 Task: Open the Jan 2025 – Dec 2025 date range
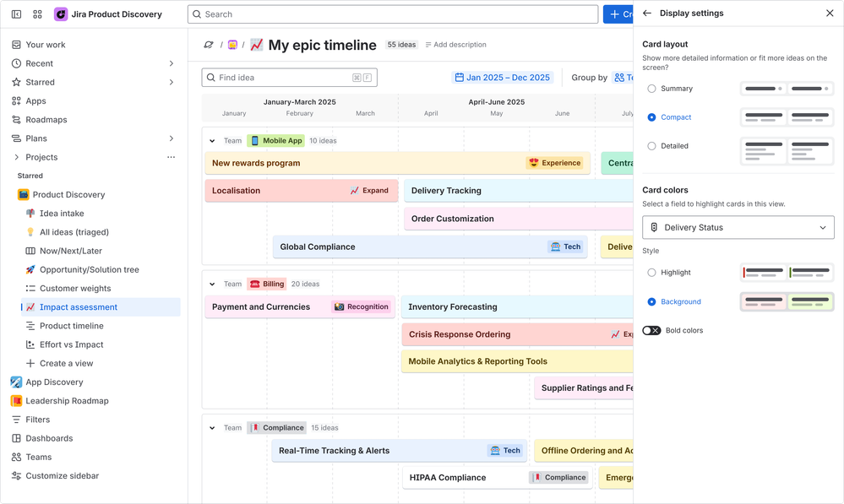pyautogui.click(x=503, y=78)
